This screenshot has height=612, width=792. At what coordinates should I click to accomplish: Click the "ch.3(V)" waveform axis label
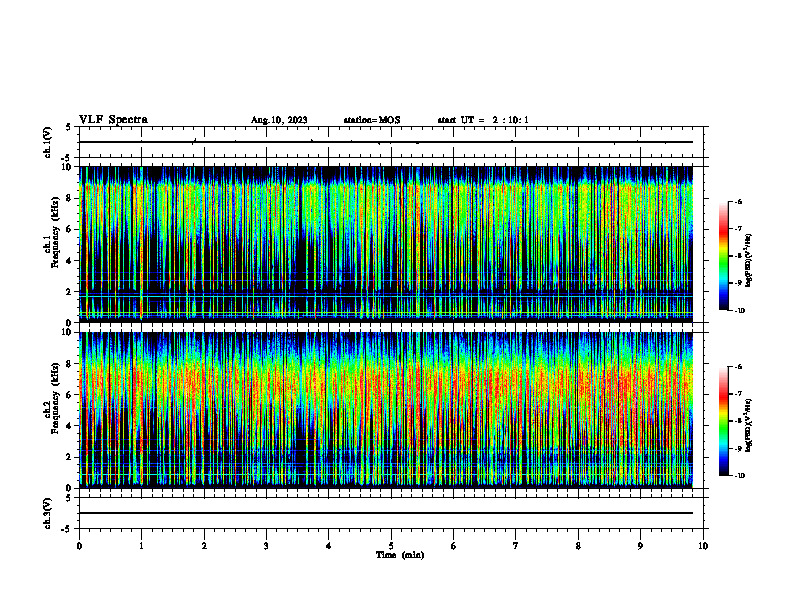pyautogui.click(x=48, y=514)
